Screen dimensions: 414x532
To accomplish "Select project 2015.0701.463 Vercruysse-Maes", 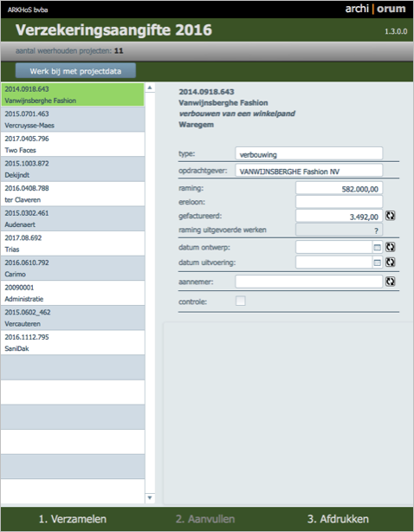I will (x=73, y=120).
